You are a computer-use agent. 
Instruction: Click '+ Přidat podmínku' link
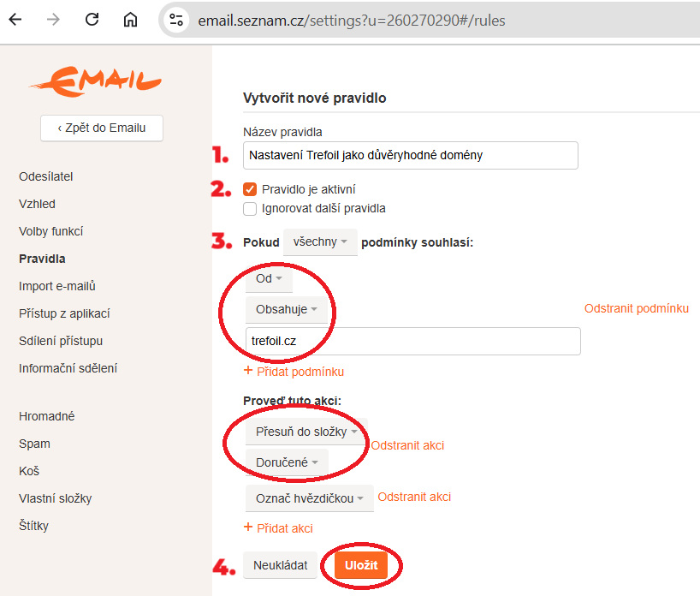tap(294, 372)
